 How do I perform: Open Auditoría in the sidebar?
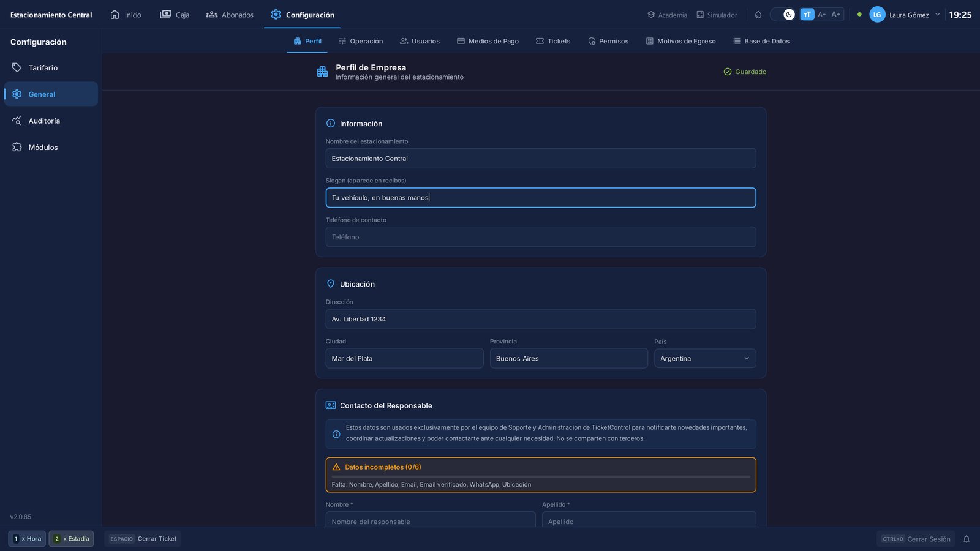click(51, 121)
